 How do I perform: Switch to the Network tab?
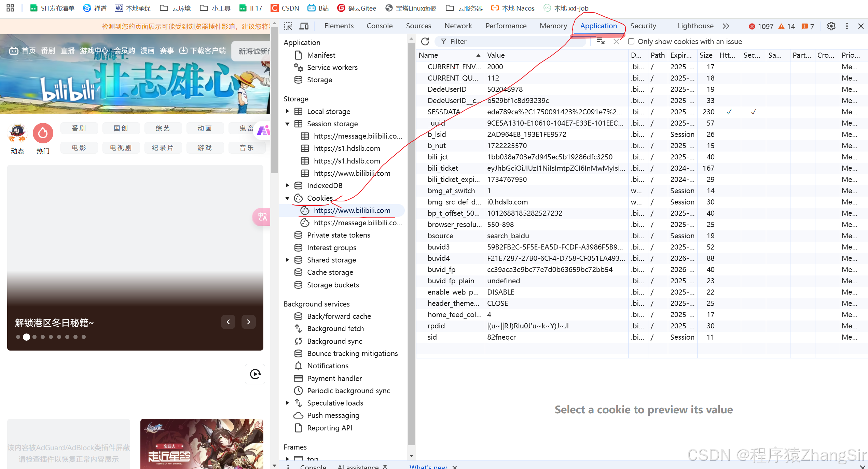[458, 26]
